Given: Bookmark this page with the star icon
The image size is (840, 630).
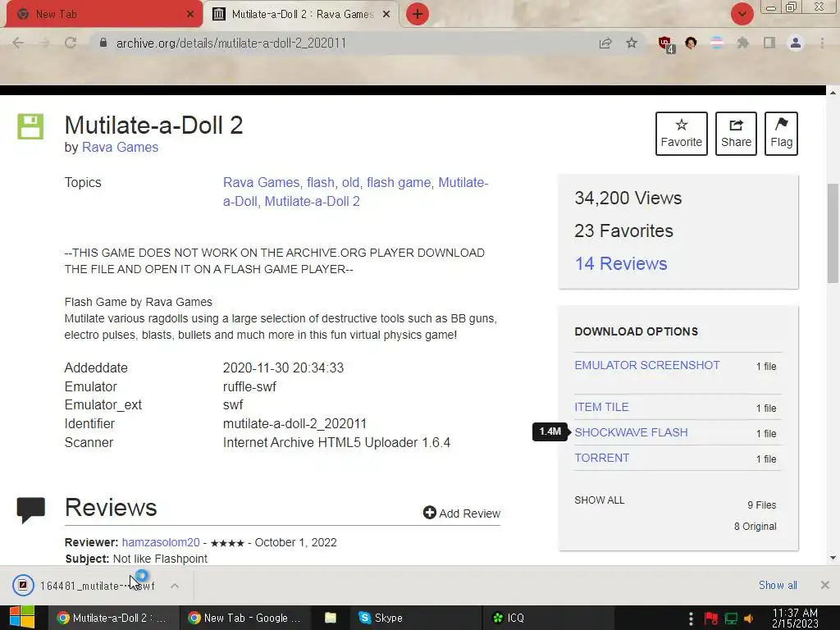Looking at the screenshot, I should click(632, 43).
